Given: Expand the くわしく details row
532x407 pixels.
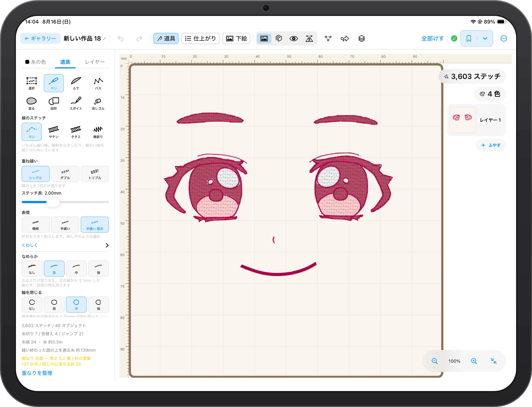Looking at the screenshot, I should 65,245.
